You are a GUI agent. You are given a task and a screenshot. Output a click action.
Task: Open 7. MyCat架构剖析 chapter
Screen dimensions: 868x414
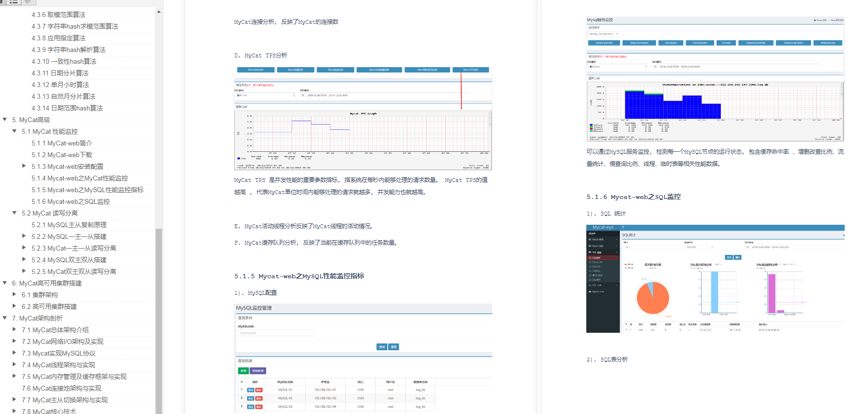37,318
